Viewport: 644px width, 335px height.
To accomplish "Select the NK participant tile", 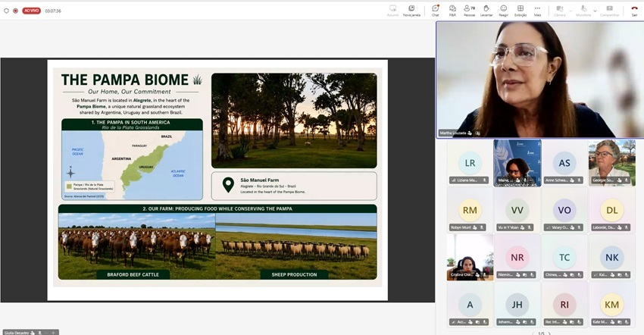I will 612,257.
